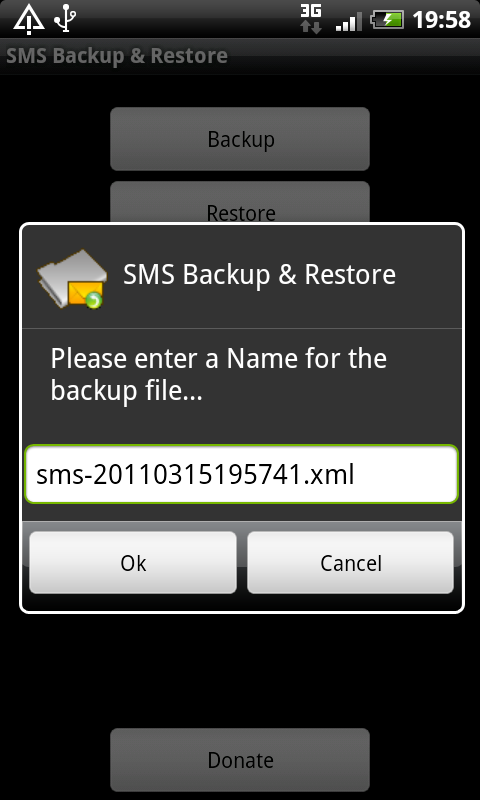
Task: Tap the 3G data indicator icon
Action: (x=311, y=11)
